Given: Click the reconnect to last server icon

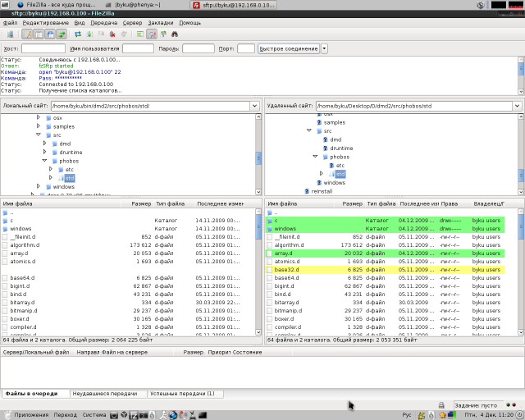Looking at the screenshot, I should [x=124, y=34].
